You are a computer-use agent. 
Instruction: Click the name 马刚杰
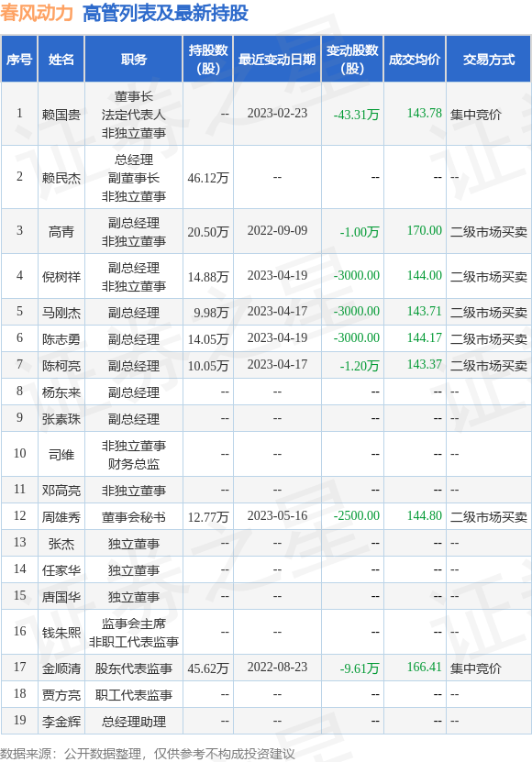click(x=61, y=313)
